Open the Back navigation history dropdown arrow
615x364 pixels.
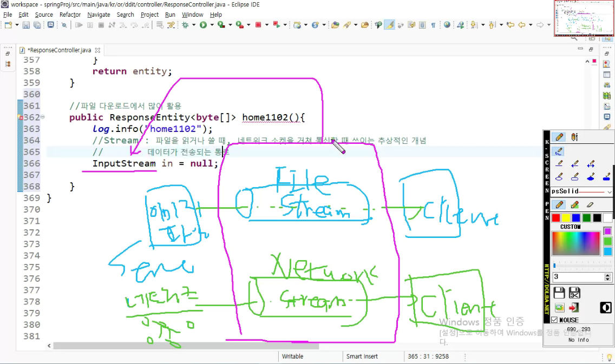point(529,25)
